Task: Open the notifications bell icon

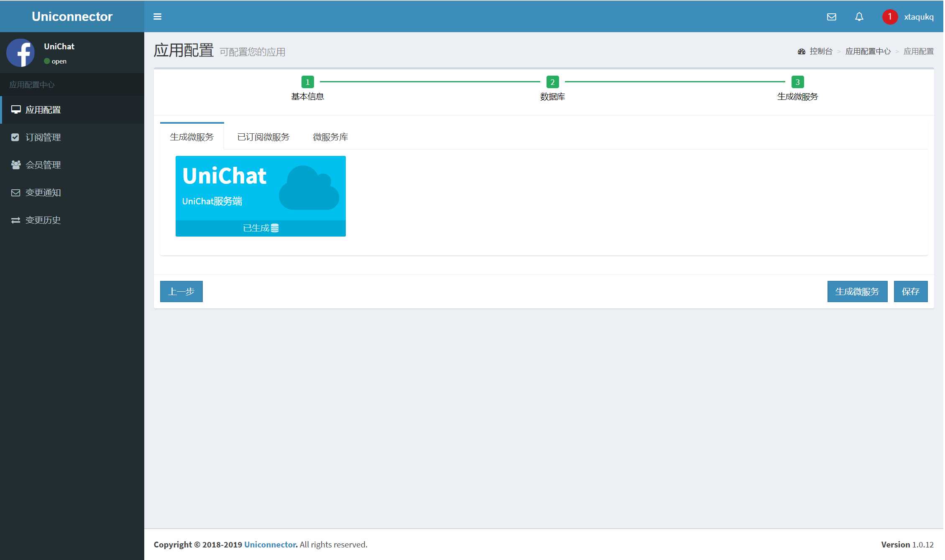Action: (859, 17)
